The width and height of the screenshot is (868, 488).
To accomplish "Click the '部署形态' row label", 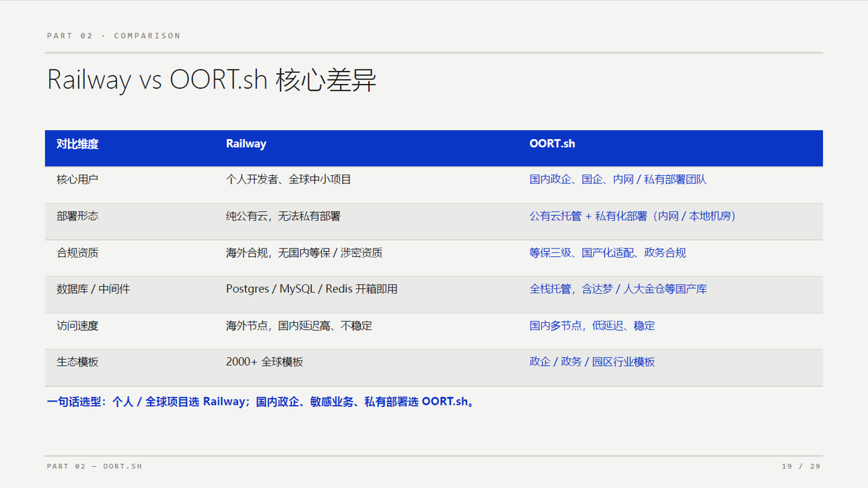I will point(77,216).
